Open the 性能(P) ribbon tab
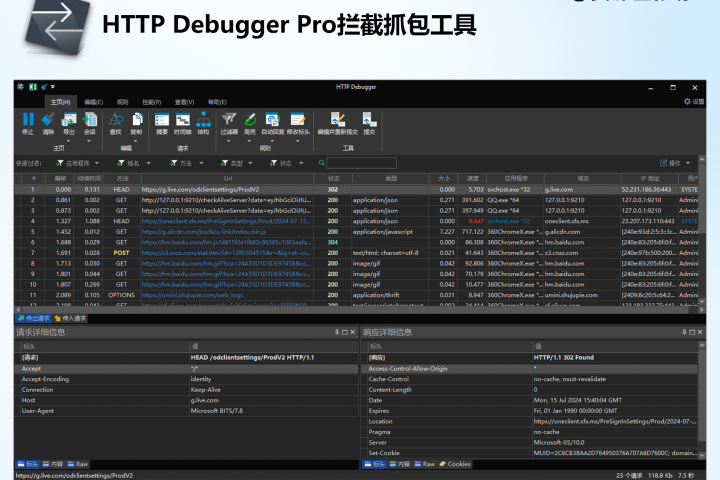Image resolution: width=720 pixels, height=480 pixels. pyautogui.click(x=151, y=101)
